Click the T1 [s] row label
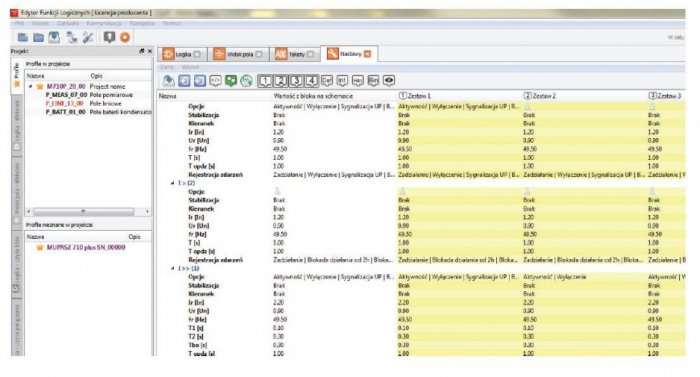The height and width of the screenshot is (377, 700). 196,328
